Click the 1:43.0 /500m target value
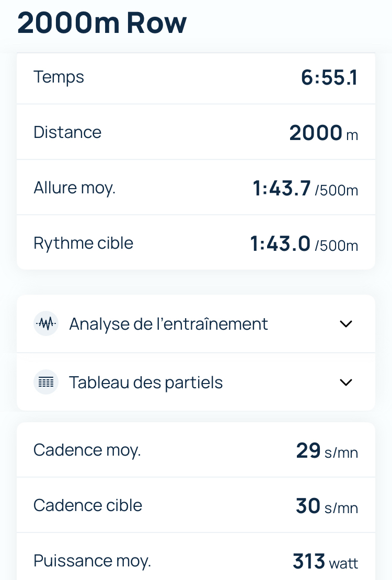The image size is (392, 580). (x=304, y=244)
